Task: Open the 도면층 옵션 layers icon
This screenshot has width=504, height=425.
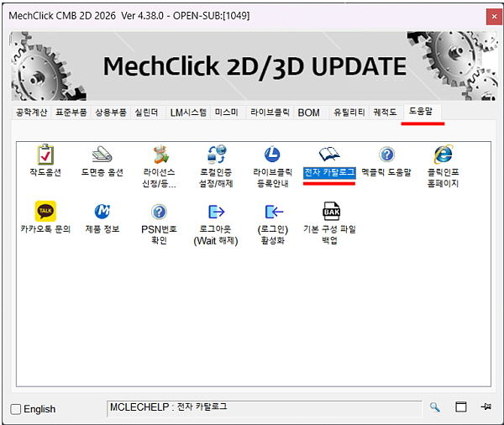Action: pos(102,155)
